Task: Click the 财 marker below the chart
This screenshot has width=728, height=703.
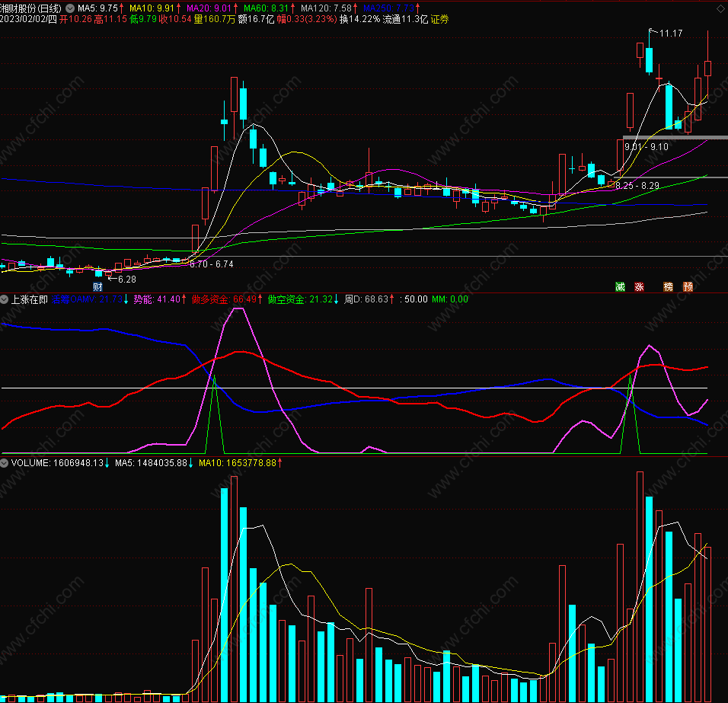Action: [x=97, y=287]
